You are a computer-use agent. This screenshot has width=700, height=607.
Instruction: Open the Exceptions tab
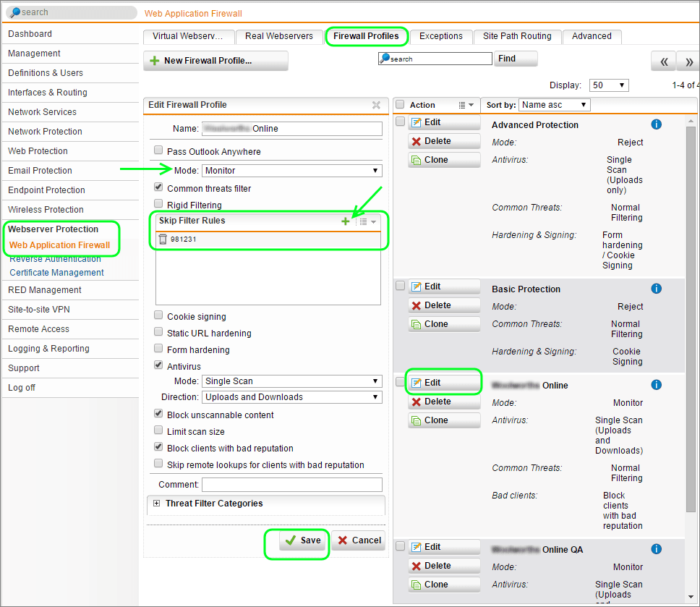[x=440, y=36]
